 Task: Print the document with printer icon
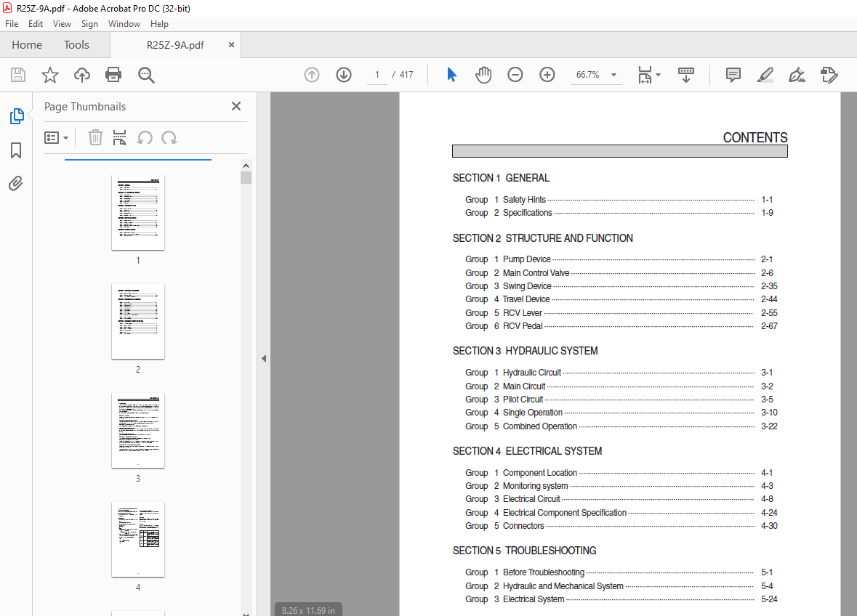[x=113, y=75]
